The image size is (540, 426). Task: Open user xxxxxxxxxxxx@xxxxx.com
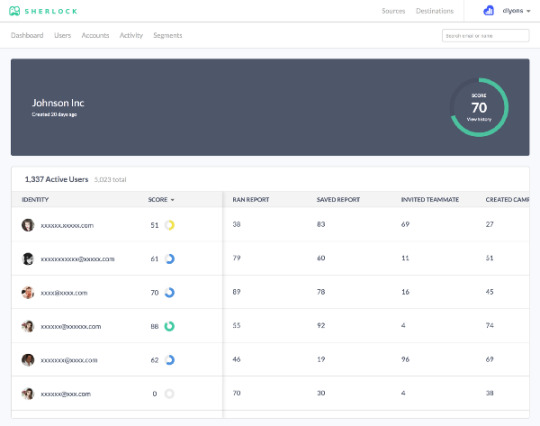tap(77, 259)
